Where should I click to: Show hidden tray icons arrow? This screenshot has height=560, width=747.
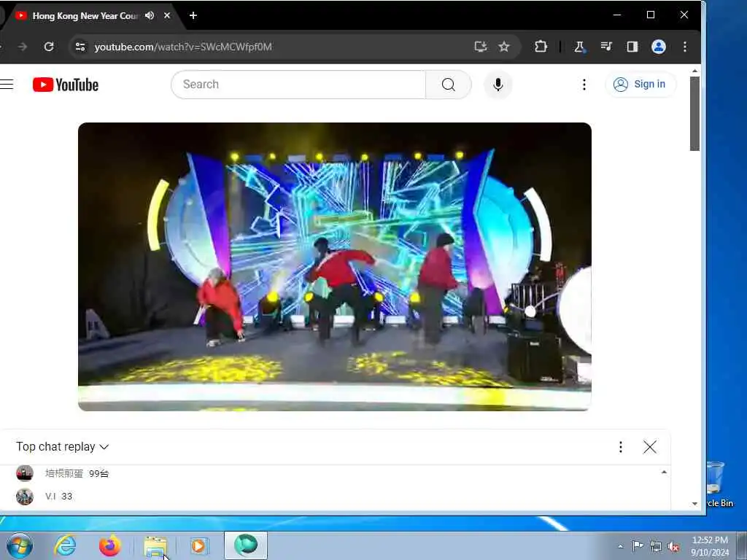620,546
